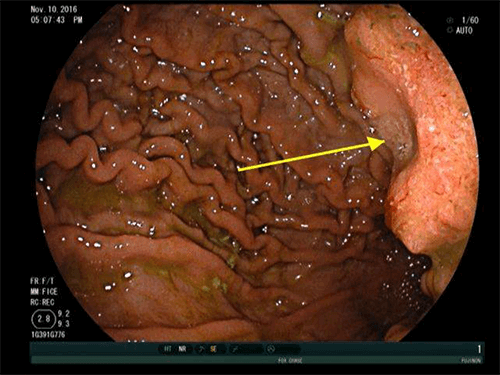500x375 pixels.
Task: Click the orange 'SE' indicator
Action: pos(213,349)
